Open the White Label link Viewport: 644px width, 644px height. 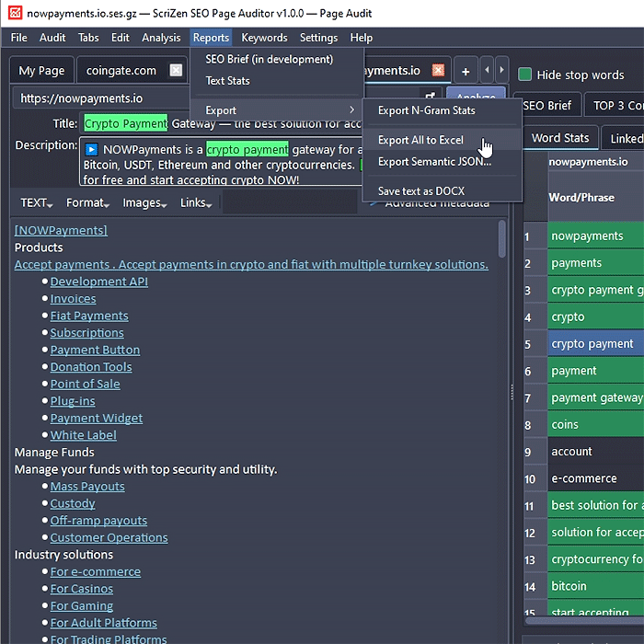(84, 435)
